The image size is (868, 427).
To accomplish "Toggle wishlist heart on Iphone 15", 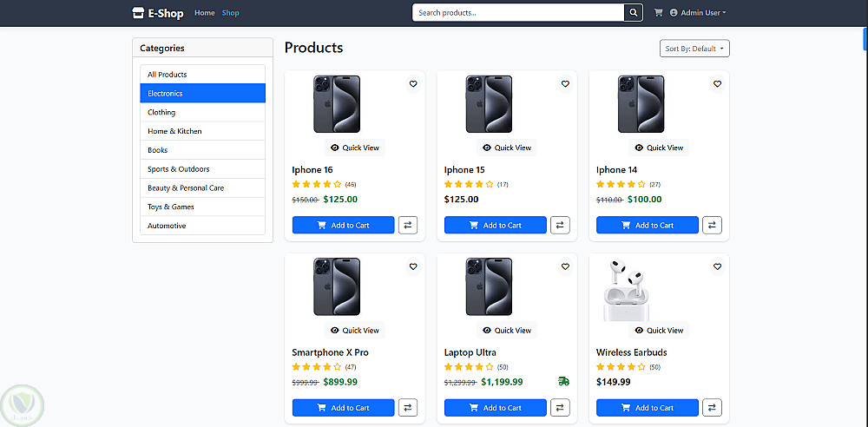I will coord(565,84).
